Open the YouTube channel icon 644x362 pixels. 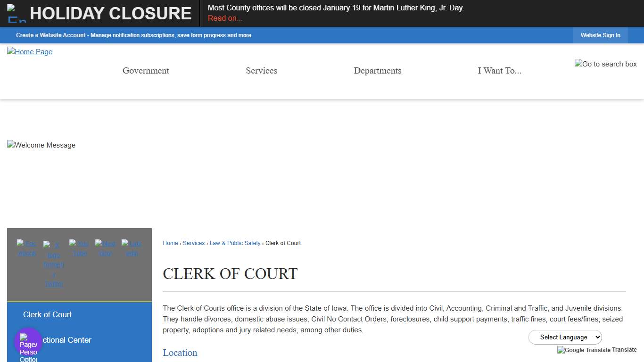click(x=79, y=248)
